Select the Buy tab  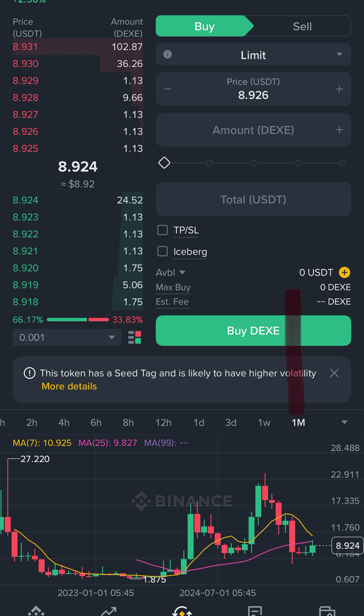pos(204,26)
